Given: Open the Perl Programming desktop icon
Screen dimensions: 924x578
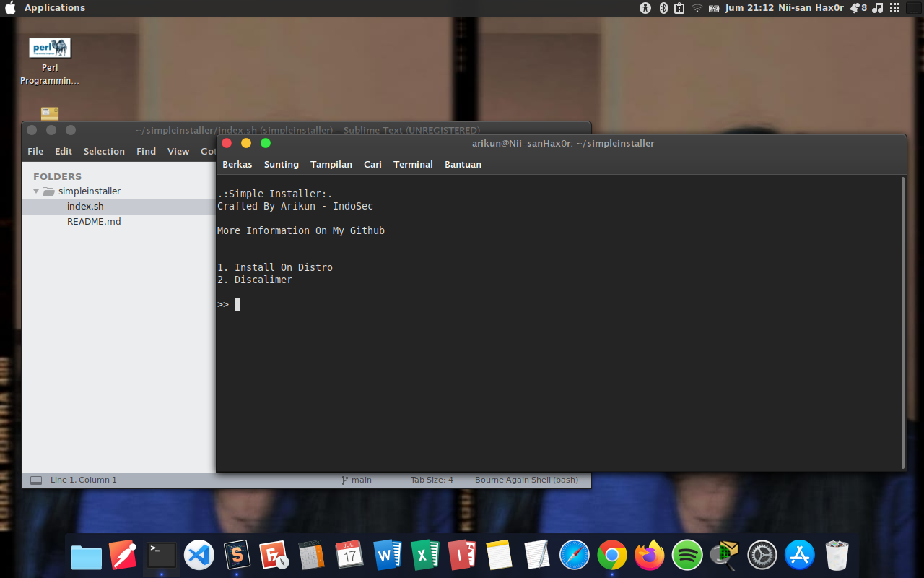Looking at the screenshot, I should tap(49, 48).
